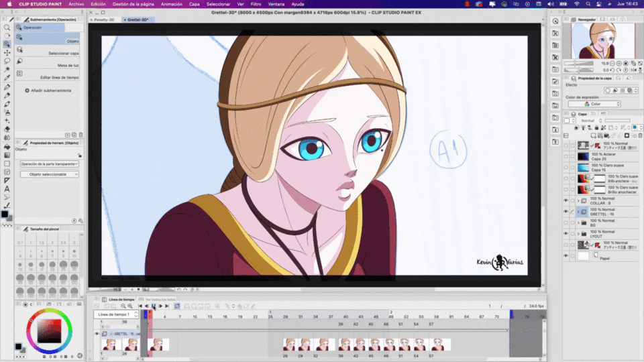Open Color de expresión dropdown
This screenshot has height=362, width=644.
click(x=594, y=104)
